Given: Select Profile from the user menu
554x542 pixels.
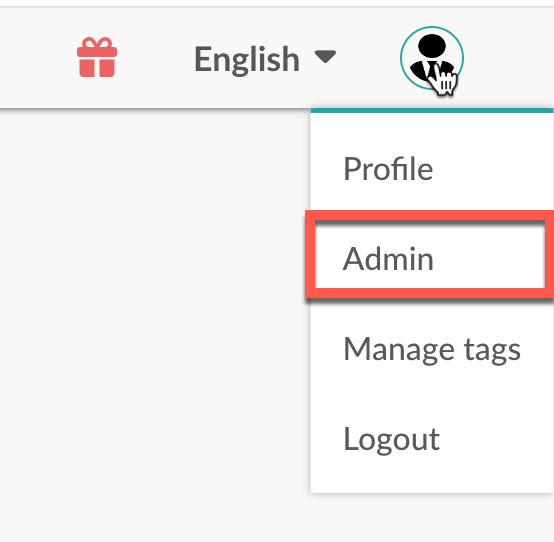Looking at the screenshot, I should coord(432,169).
